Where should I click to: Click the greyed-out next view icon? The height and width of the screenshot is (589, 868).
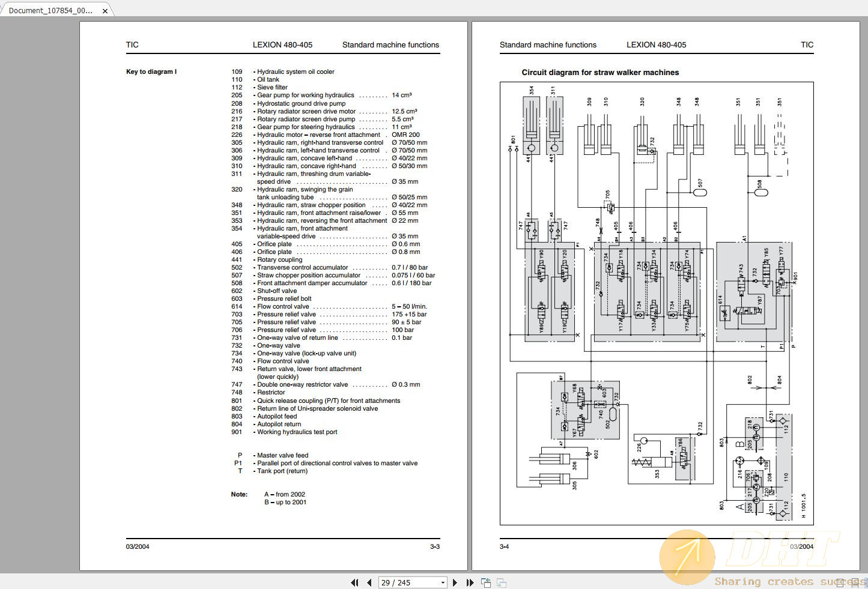point(501,582)
